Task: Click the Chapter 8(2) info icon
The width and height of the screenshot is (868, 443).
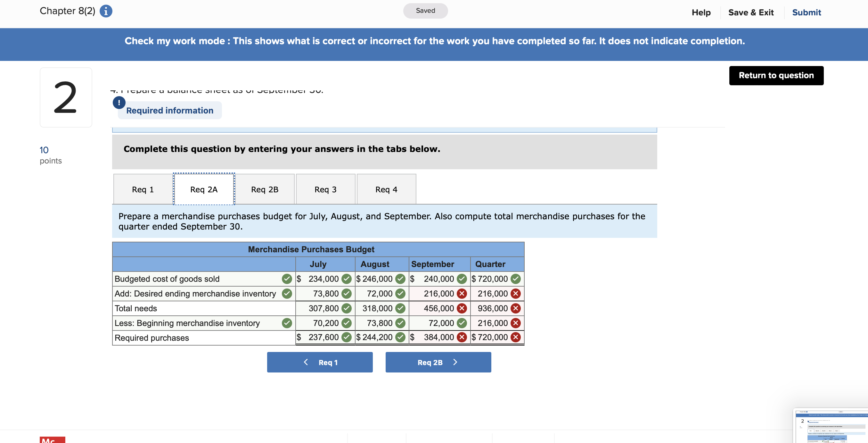Action: pos(106,11)
